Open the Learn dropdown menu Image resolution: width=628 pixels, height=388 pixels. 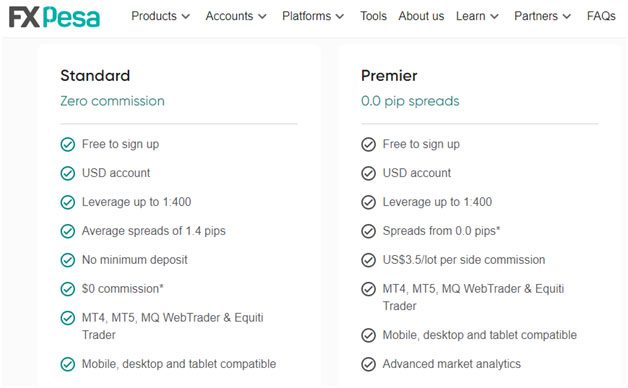click(x=477, y=16)
